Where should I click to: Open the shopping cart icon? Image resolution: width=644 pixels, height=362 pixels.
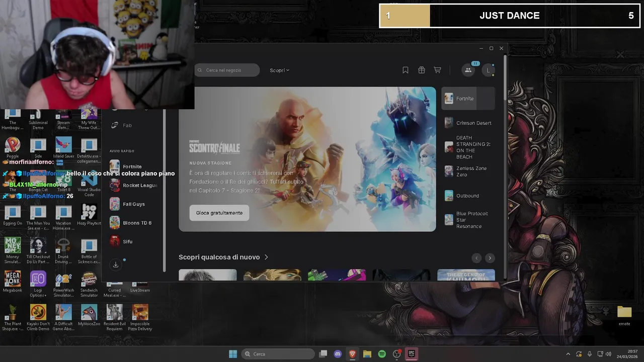tap(437, 70)
